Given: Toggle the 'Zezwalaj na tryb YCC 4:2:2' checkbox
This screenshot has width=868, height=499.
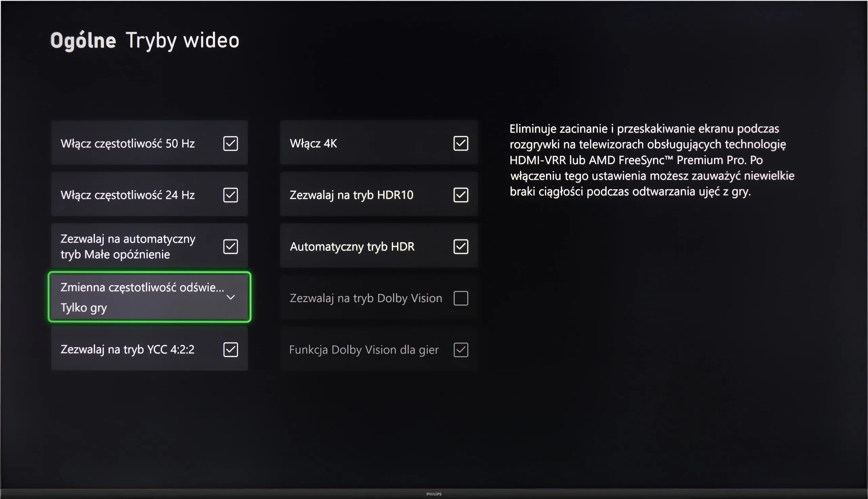Looking at the screenshot, I should (x=231, y=350).
